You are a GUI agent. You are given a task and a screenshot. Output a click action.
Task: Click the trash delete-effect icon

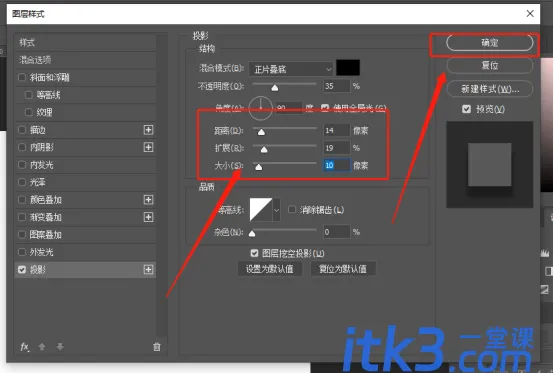pos(157,347)
